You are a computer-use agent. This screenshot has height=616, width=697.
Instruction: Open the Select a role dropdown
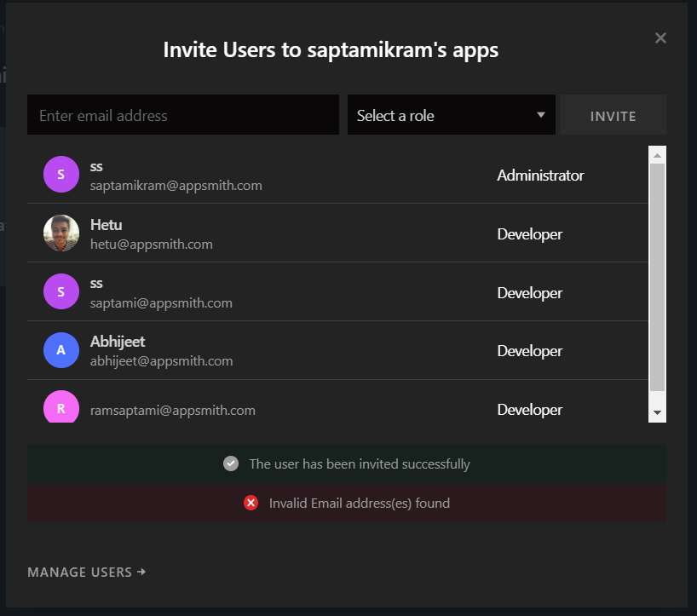click(451, 114)
